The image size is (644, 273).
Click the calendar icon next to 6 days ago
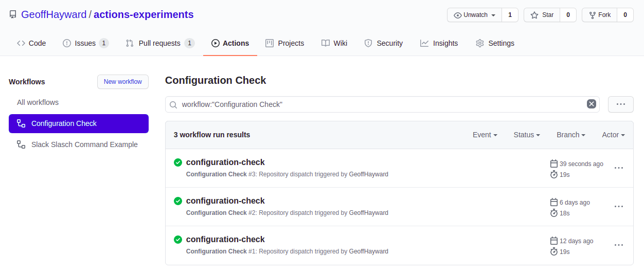pos(554,202)
